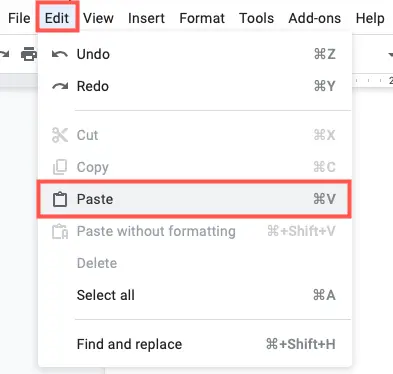
Task: Click the Copy overlapping pages icon
Action: pos(60,167)
